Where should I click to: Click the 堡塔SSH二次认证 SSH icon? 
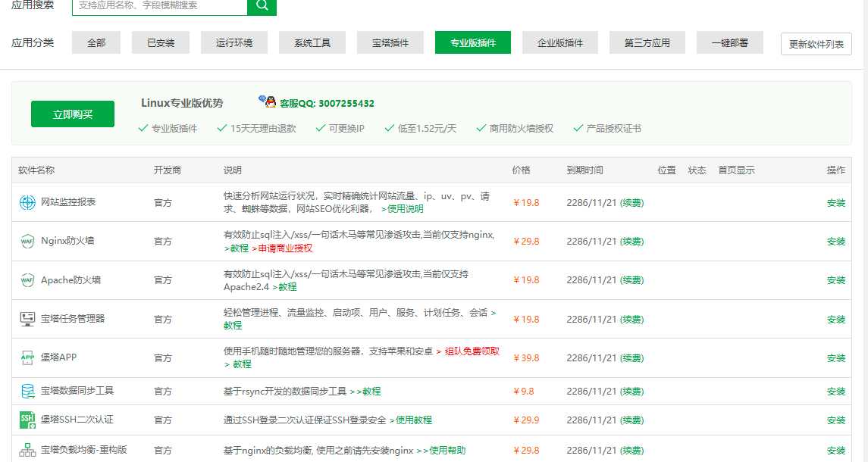pos(27,420)
